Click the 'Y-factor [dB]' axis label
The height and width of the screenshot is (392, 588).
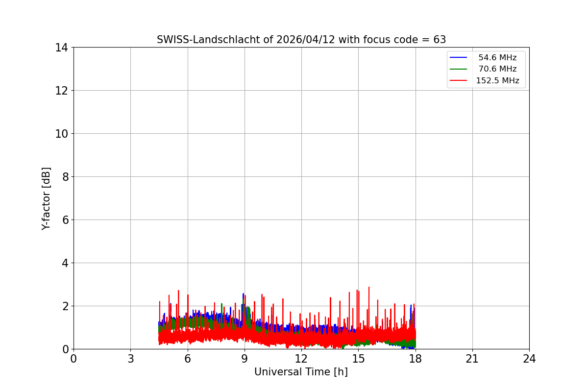46,198
